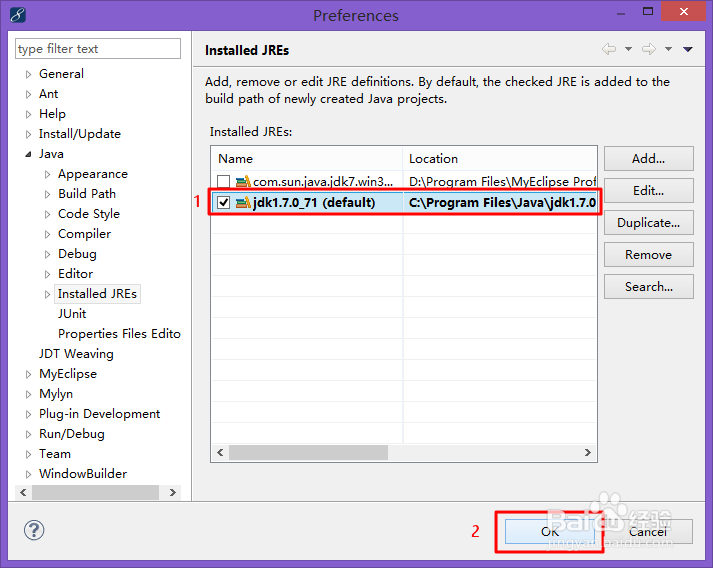Click the Search... button

(648, 287)
